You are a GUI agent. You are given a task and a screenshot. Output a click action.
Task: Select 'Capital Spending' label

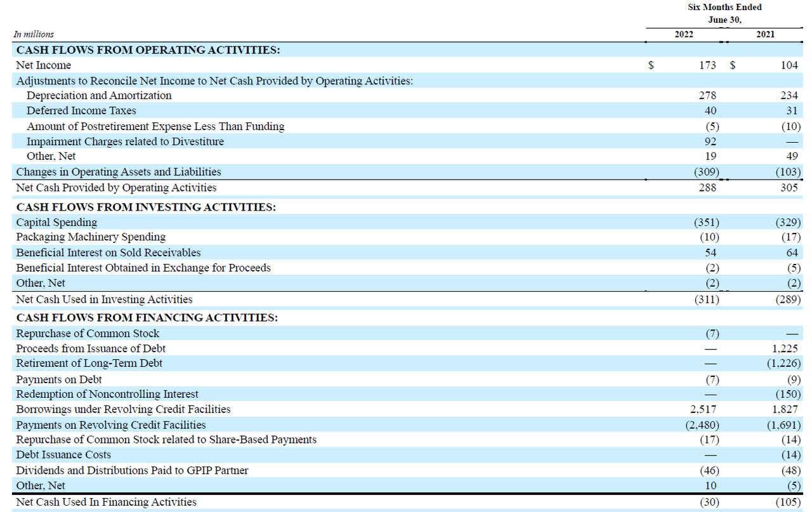[x=56, y=223]
